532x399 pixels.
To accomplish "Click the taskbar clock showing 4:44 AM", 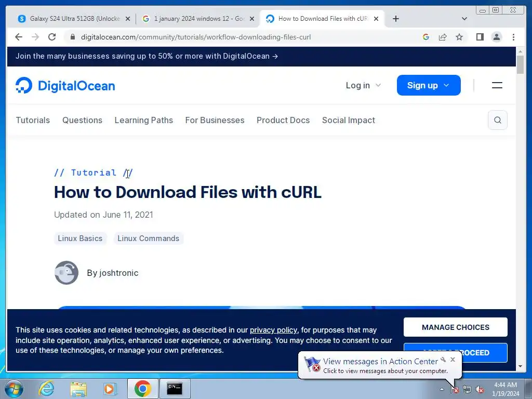I will tap(506, 389).
